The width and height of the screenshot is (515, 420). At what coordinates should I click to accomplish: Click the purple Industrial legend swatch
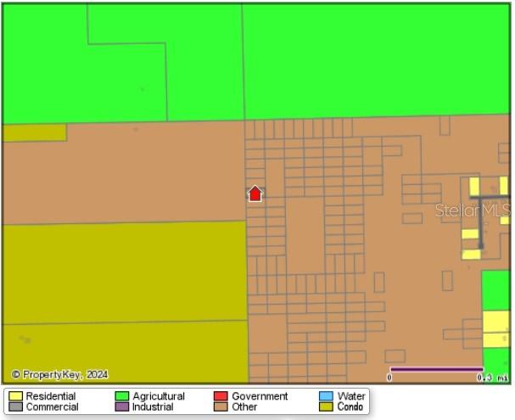(x=121, y=407)
